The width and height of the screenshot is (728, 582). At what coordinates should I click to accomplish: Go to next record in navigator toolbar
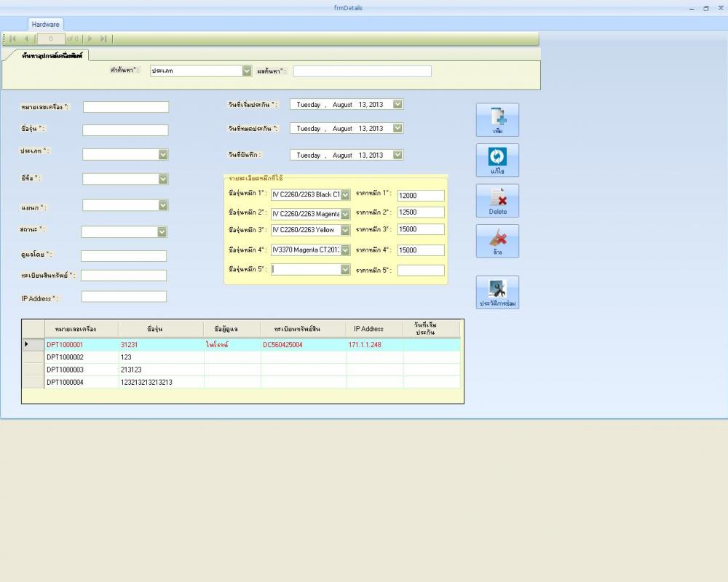(x=90, y=39)
